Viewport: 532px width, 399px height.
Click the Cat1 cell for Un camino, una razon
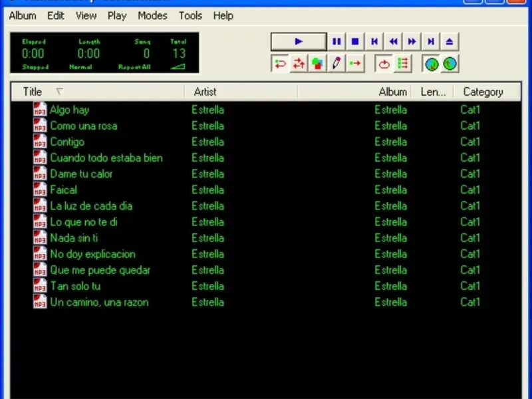[470, 302]
